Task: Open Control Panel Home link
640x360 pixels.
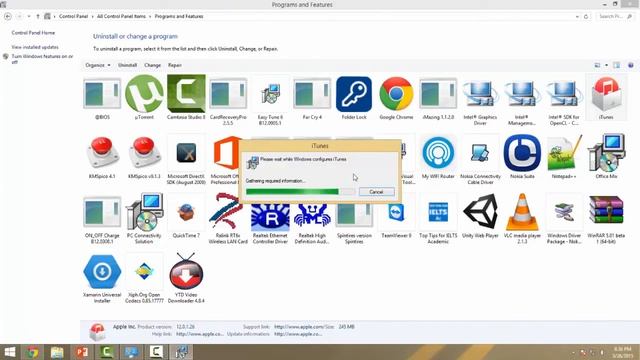Action: [x=33, y=33]
